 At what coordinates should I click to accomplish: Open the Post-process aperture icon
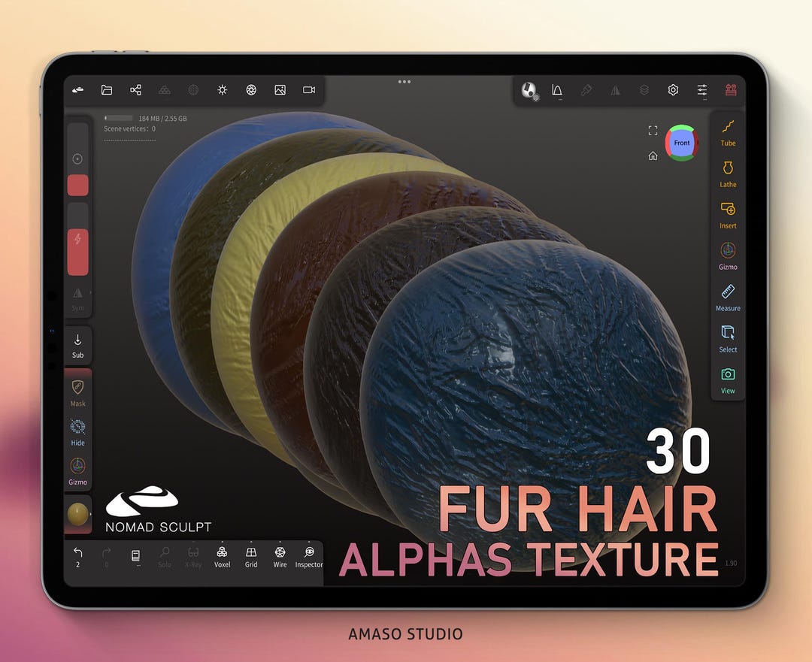coord(250,89)
